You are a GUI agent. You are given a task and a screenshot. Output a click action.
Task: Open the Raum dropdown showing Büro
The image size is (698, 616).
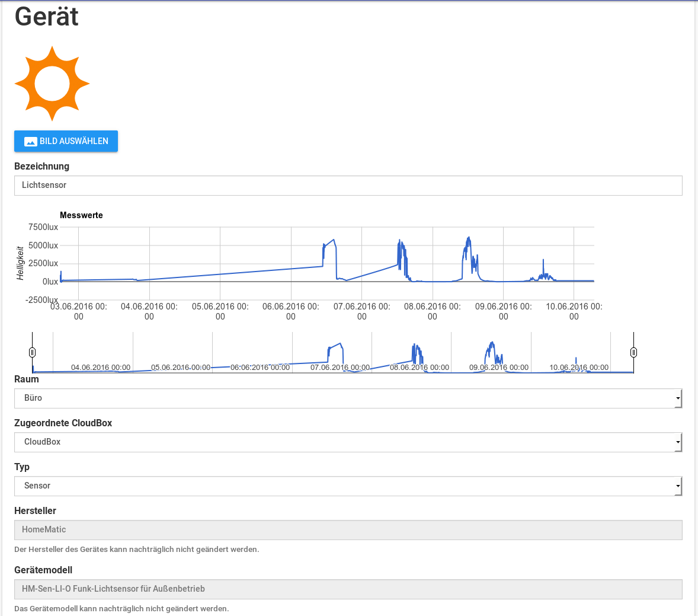[x=348, y=398]
